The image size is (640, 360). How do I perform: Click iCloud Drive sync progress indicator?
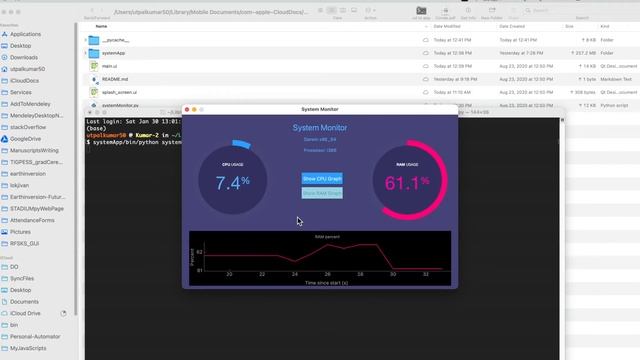63,313
